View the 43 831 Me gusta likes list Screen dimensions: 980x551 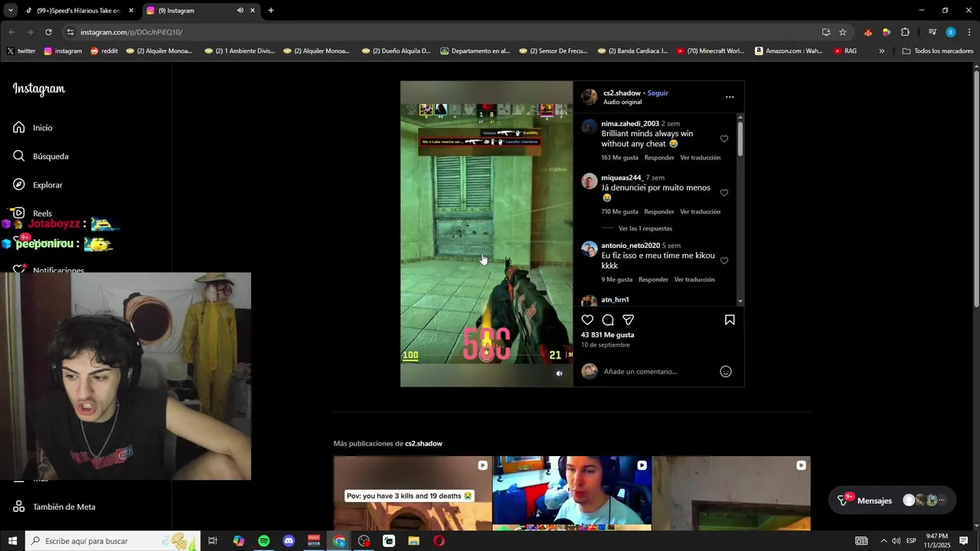coord(607,335)
